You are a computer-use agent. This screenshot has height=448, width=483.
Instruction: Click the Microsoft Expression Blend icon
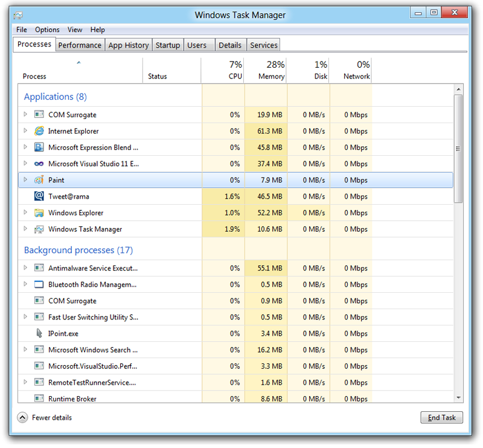[x=38, y=147]
